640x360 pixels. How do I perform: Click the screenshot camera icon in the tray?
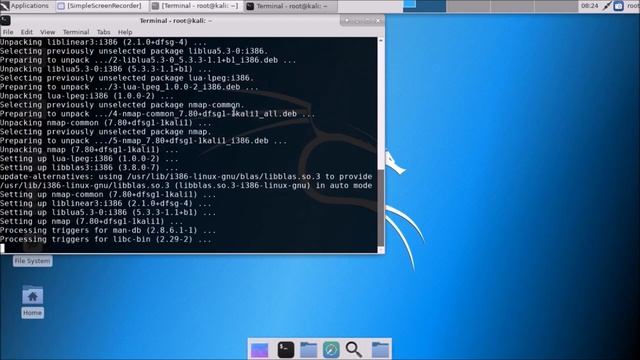coord(618,6)
